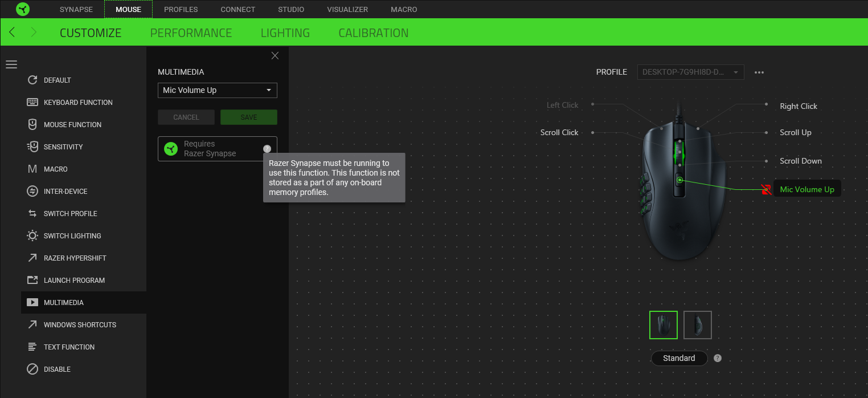This screenshot has width=868, height=398.
Task: Click the Sensitivity icon
Action: point(32,147)
